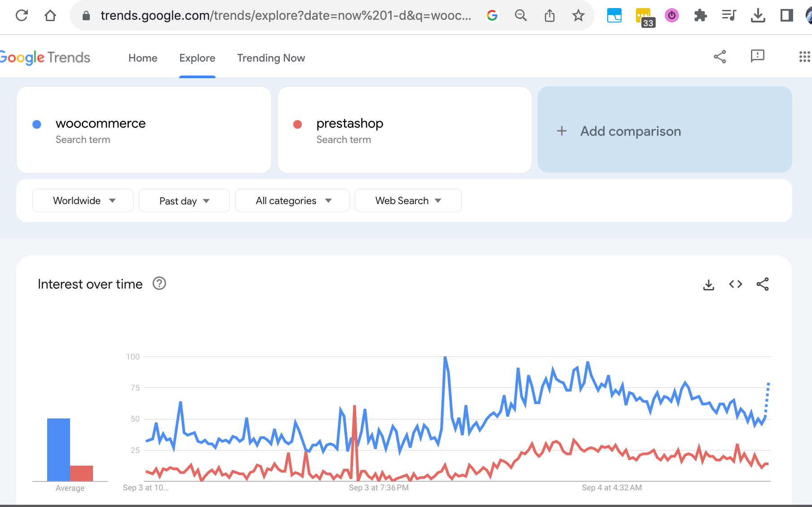The height and width of the screenshot is (507, 812).
Task: Click the embed code icon
Action: click(735, 285)
